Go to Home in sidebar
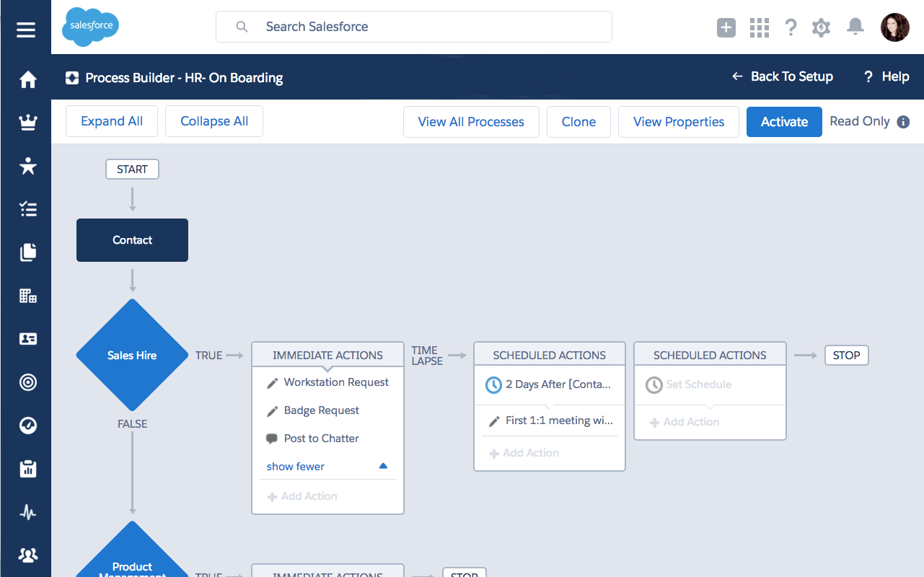Image resolution: width=924 pixels, height=577 pixels. tap(27, 79)
